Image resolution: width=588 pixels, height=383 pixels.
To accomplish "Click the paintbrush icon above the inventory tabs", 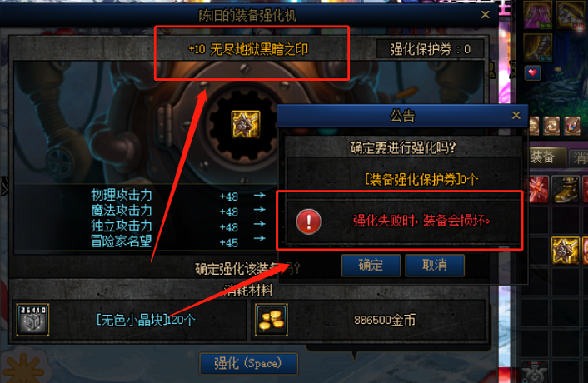I will (x=572, y=127).
